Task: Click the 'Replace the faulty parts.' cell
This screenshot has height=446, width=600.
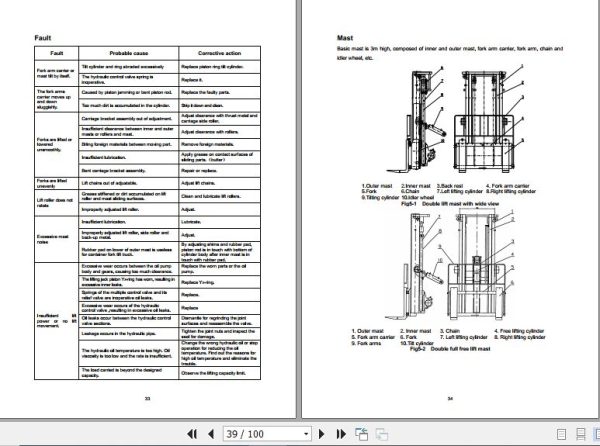Action: pyautogui.click(x=220, y=93)
